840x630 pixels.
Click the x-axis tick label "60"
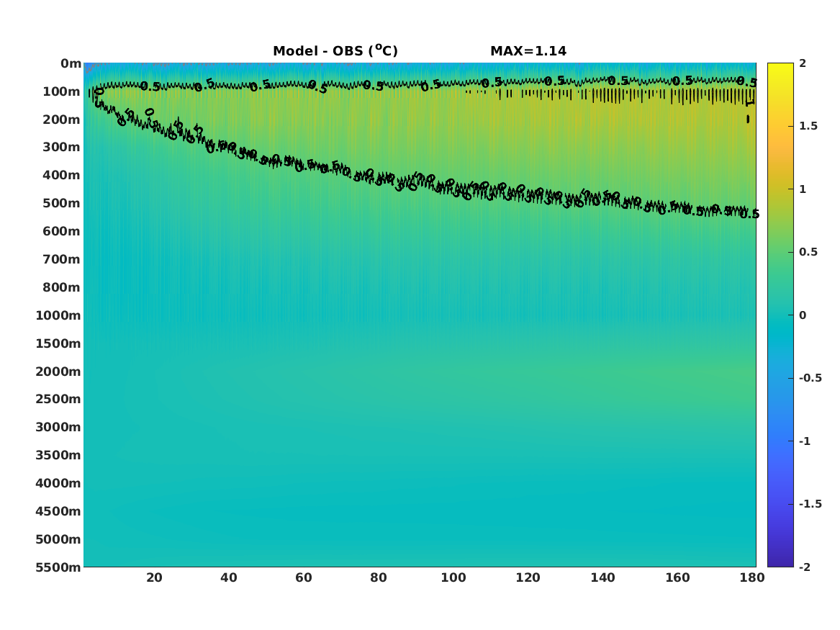click(x=304, y=577)
